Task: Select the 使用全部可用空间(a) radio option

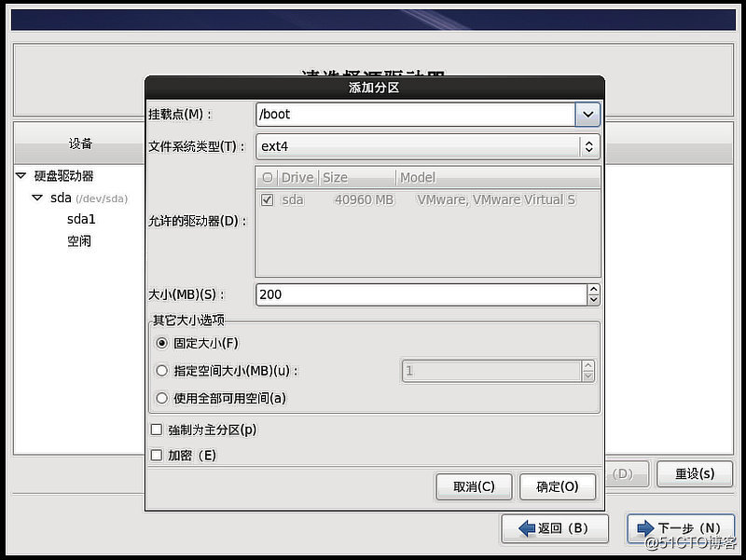Action: (x=161, y=398)
